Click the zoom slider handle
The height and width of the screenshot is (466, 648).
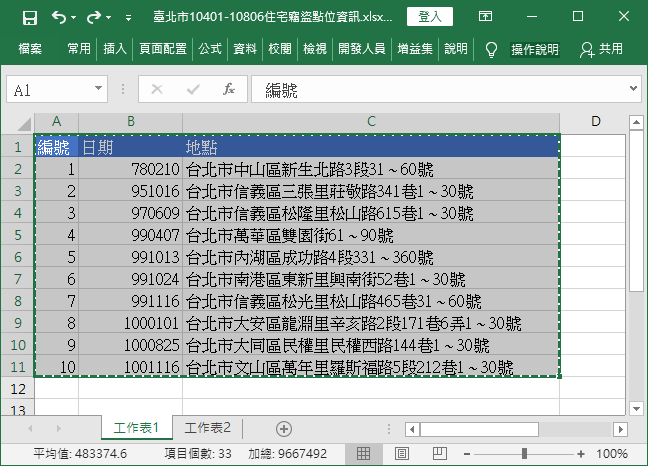click(x=524, y=454)
